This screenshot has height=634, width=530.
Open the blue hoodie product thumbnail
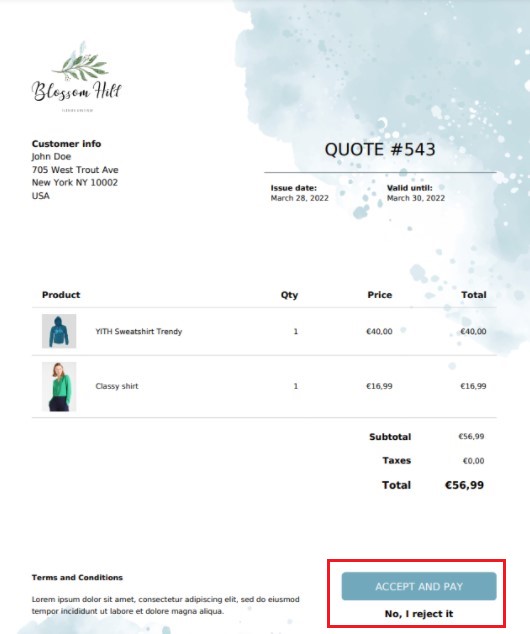pos(59,331)
